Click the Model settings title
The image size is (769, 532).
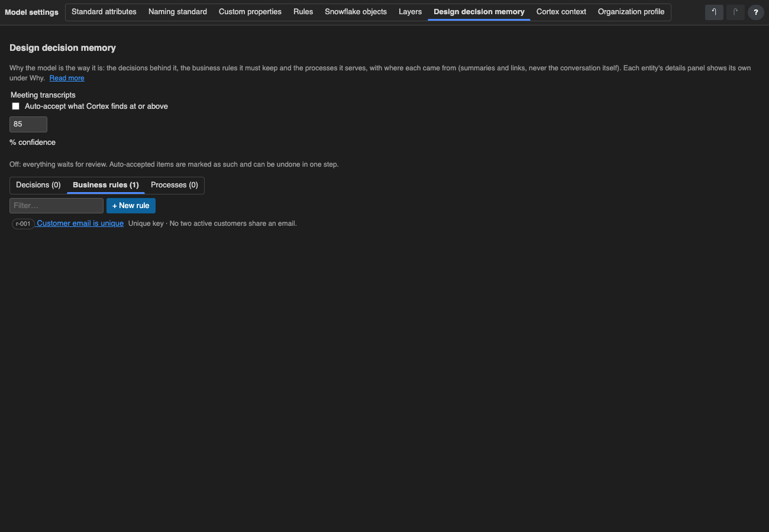[x=32, y=12]
